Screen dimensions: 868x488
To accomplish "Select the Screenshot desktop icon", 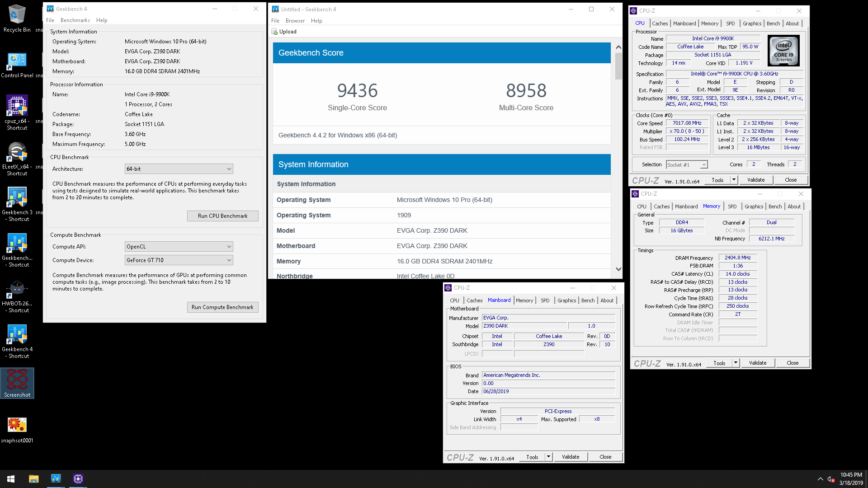I will (17, 383).
